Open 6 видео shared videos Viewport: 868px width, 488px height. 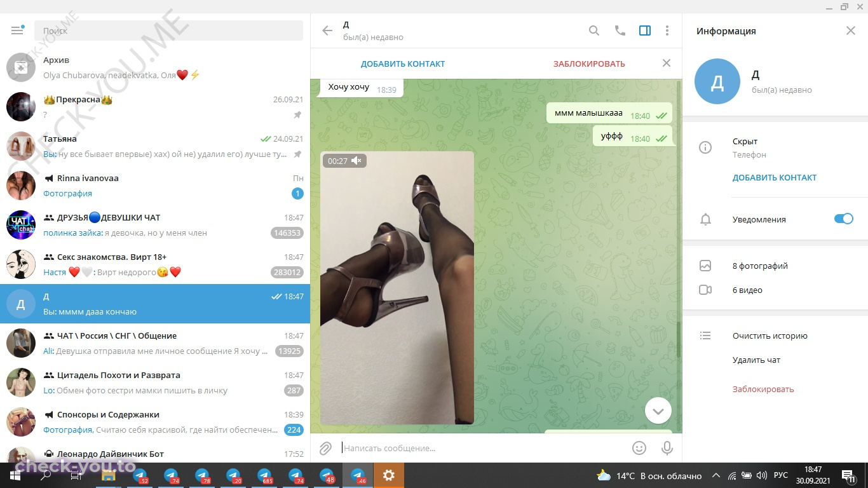click(x=747, y=290)
